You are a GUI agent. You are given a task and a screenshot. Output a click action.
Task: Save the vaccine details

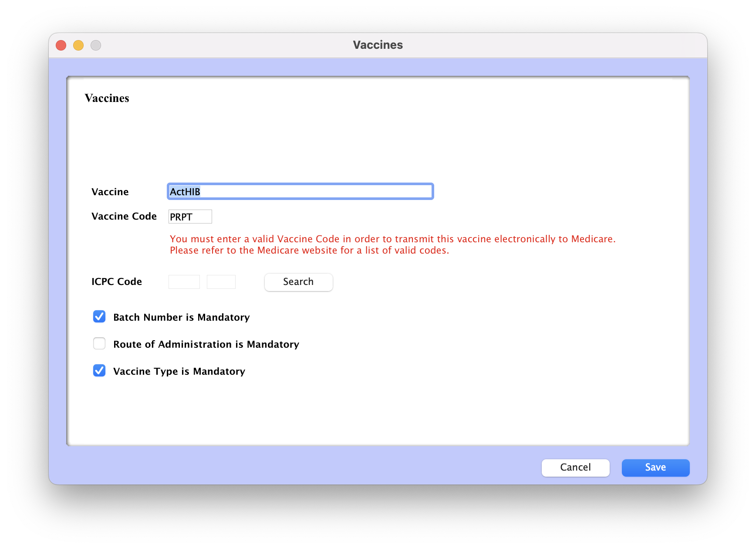pyautogui.click(x=655, y=468)
